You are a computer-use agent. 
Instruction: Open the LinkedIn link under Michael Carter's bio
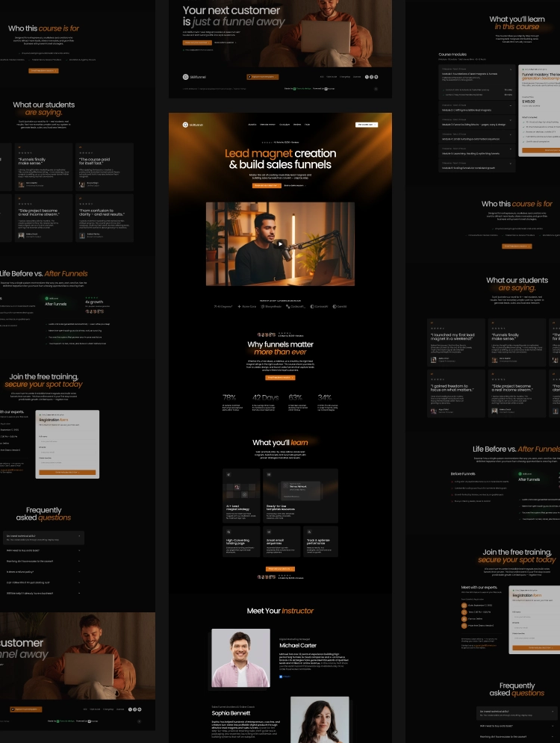tap(284, 677)
